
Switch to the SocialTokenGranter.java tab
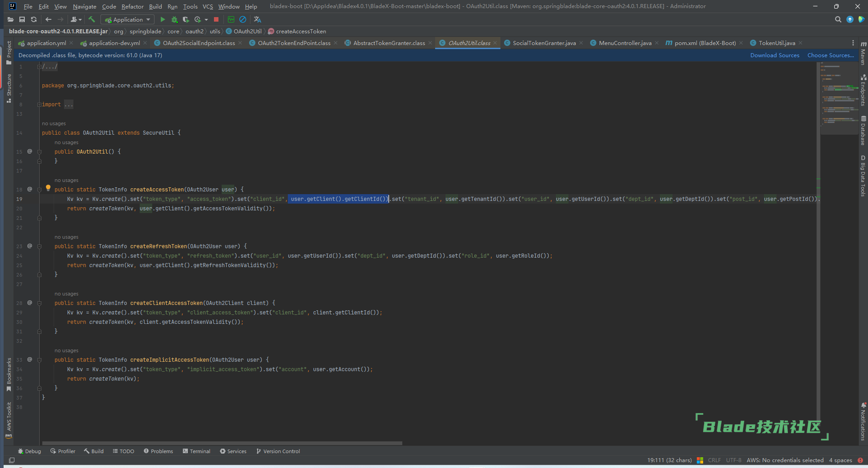pos(544,43)
